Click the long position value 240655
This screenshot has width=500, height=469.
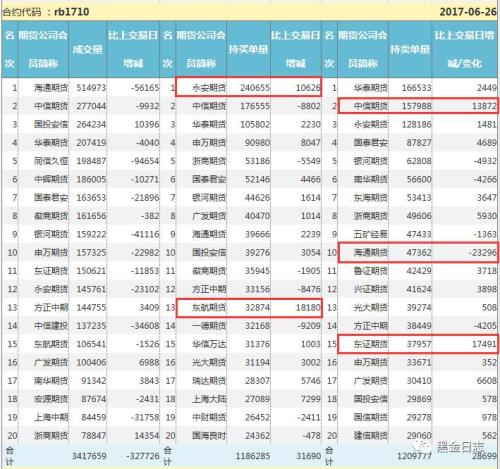255,88
